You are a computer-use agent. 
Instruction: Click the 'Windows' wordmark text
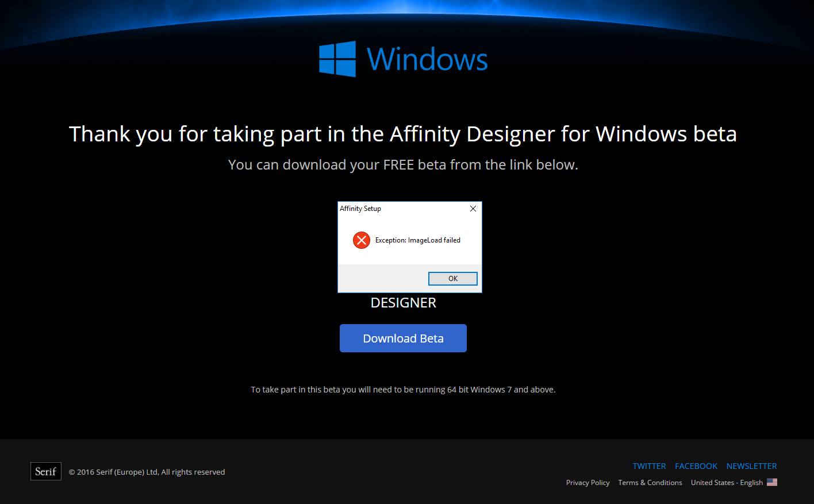(x=427, y=59)
